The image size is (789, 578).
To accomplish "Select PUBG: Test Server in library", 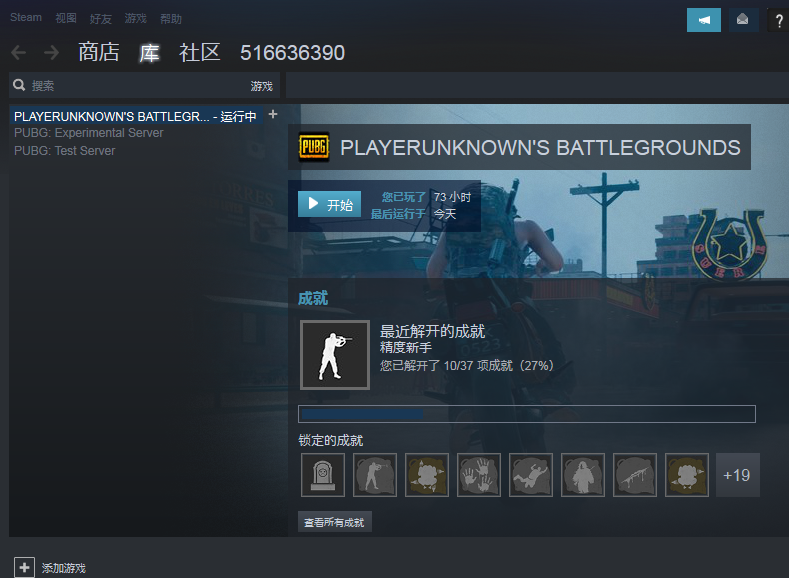I will [x=64, y=151].
